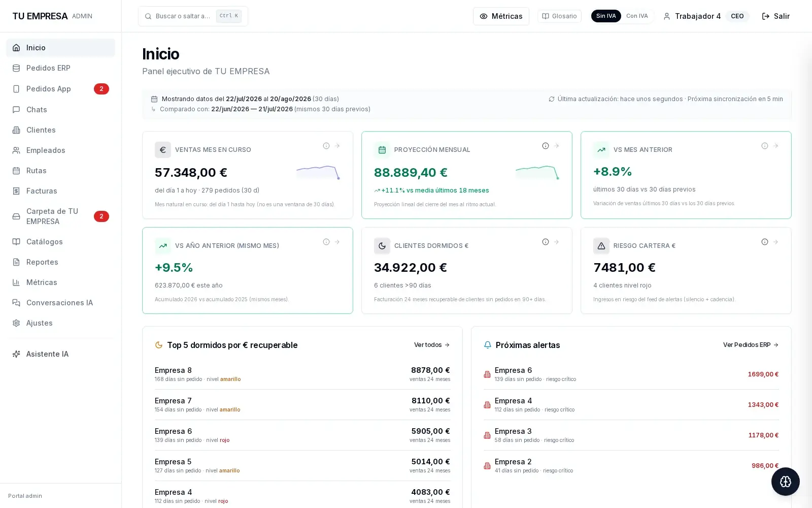This screenshot has width=812, height=508.
Task: Click the info icon on Clientes Dormidos card
Action: [x=546, y=242]
